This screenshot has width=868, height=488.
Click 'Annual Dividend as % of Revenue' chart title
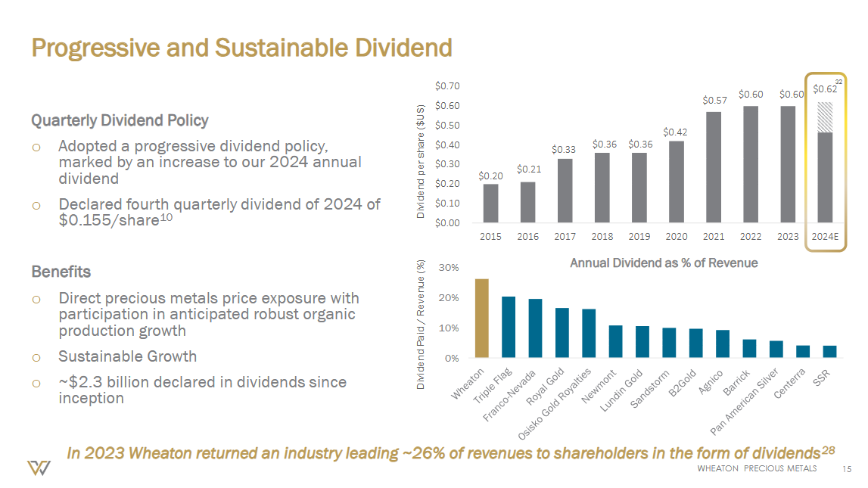click(664, 263)
